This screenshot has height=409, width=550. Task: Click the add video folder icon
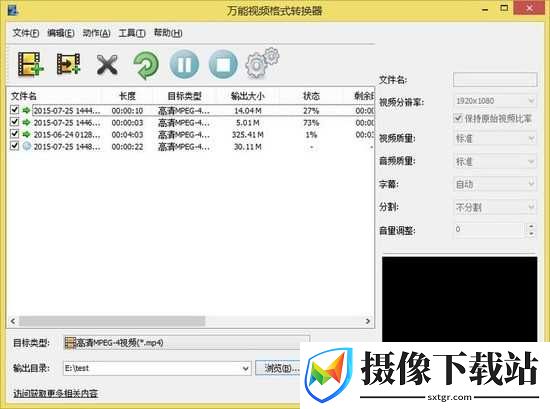(x=68, y=64)
